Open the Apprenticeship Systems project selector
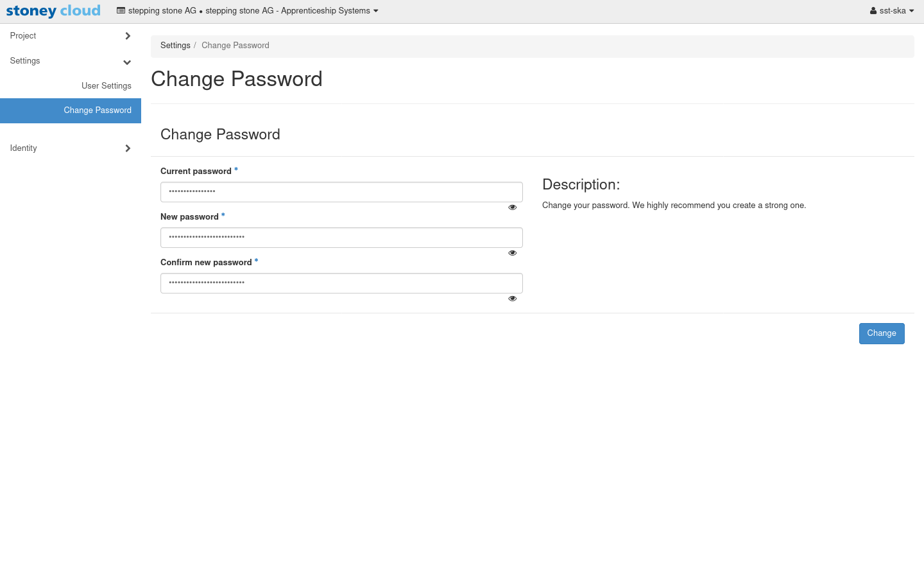 click(292, 11)
